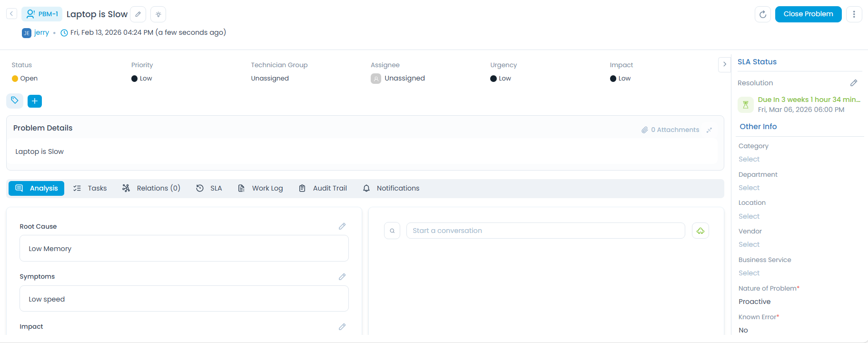Open requester jerry's profile link

pyautogui.click(x=41, y=32)
